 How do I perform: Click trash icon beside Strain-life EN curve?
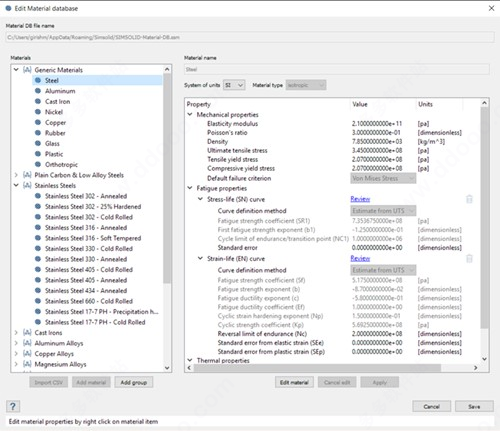pyautogui.click(x=469, y=258)
